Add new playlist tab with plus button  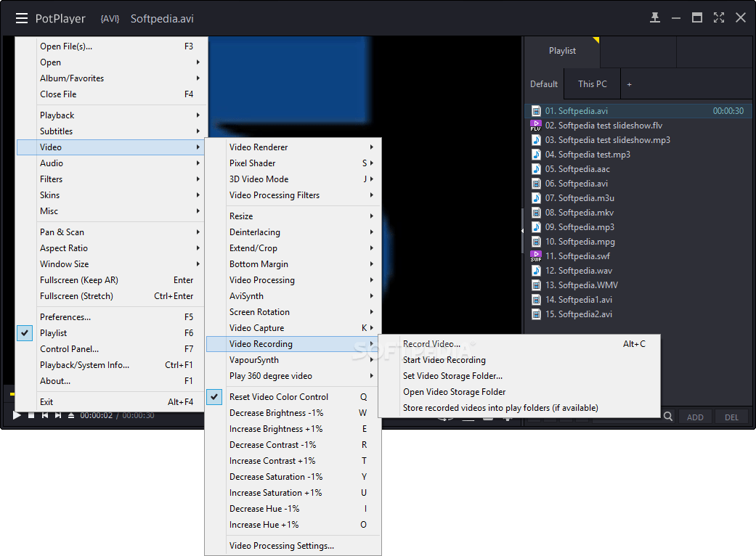click(629, 84)
